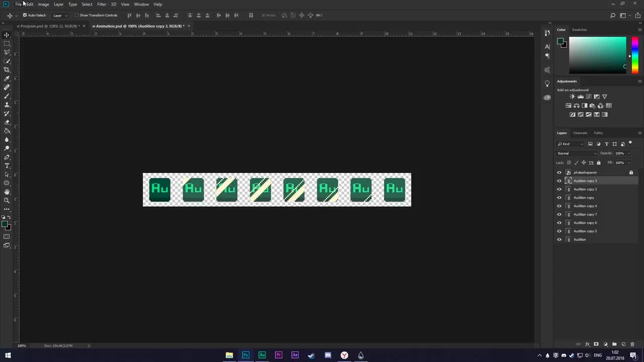This screenshot has height=362, width=644.
Task: Hide the Audition copy 2 layer
Action: [559, 189]
